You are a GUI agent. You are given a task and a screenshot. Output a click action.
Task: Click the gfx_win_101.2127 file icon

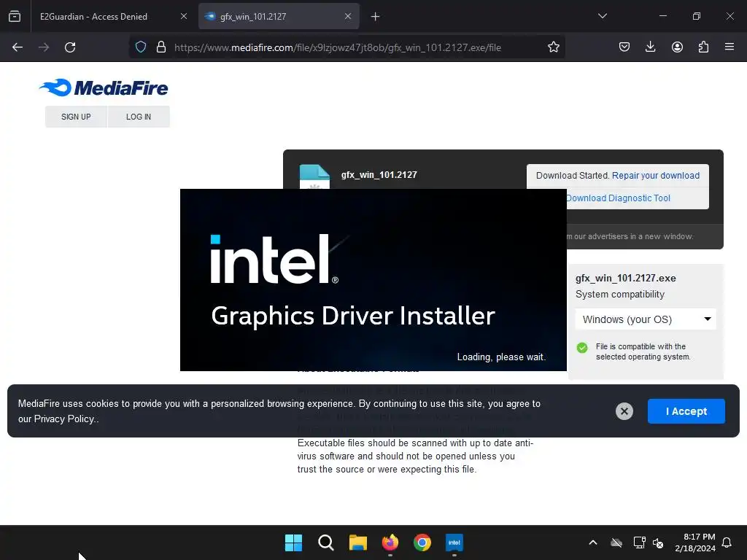[x=314, y=176]
